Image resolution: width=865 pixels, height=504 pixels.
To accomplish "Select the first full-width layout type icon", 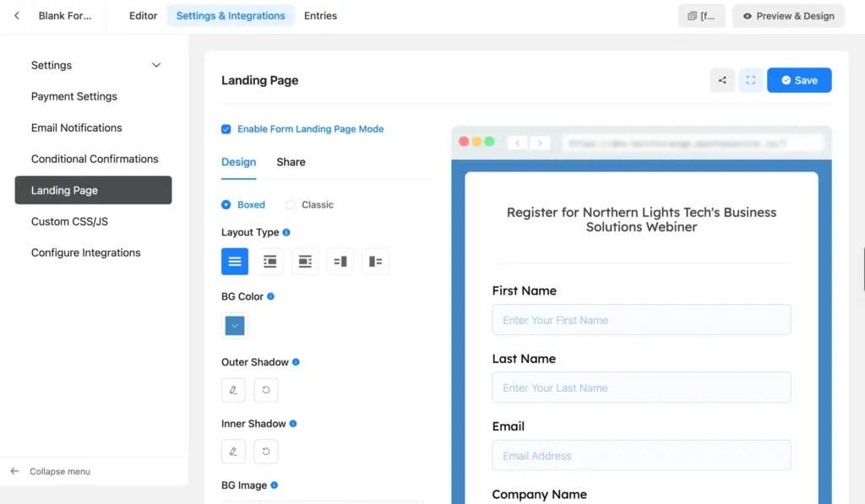I will (235, 262).
